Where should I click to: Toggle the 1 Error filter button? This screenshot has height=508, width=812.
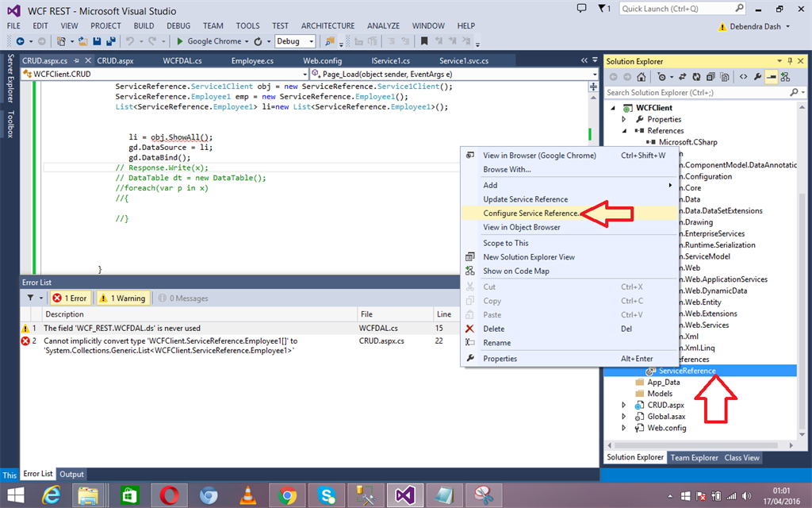[70, 298]
